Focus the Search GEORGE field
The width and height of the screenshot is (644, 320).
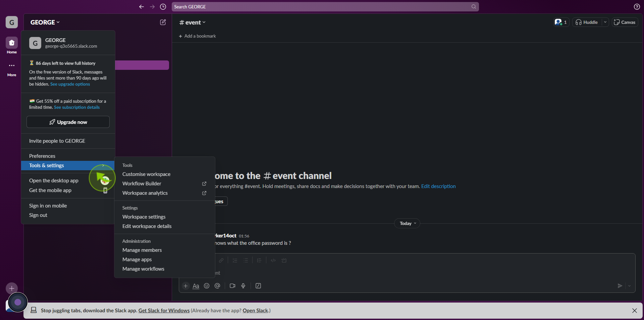(325, 7)
